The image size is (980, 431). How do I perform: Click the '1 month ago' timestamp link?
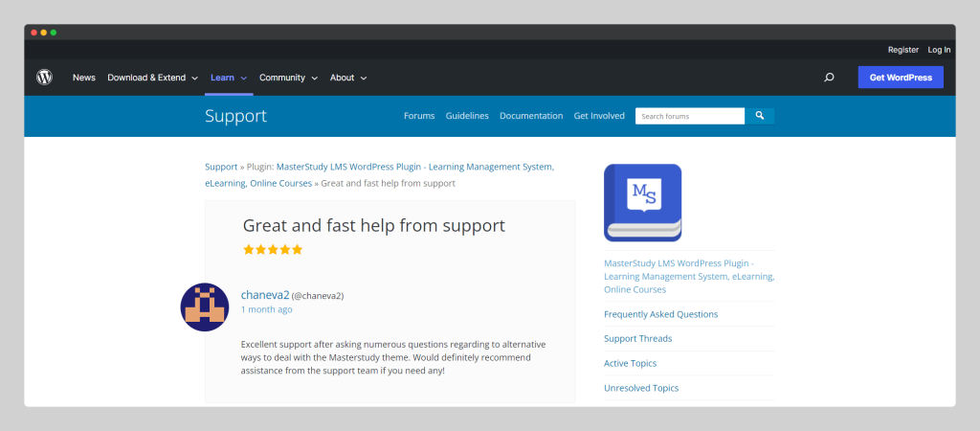tap(266, 309)
